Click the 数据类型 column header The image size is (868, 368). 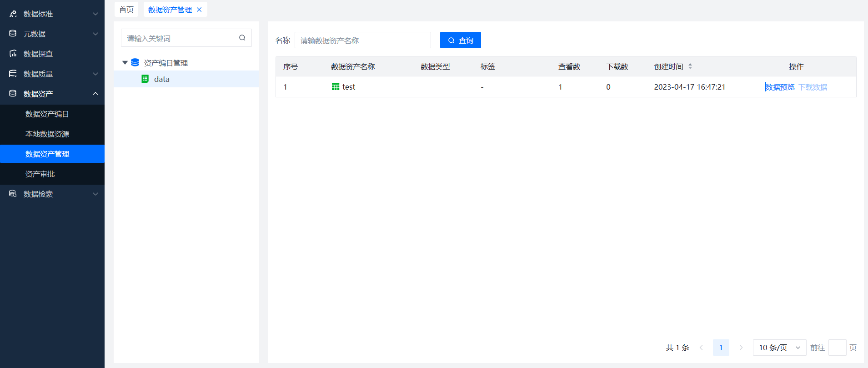[435, 66]
